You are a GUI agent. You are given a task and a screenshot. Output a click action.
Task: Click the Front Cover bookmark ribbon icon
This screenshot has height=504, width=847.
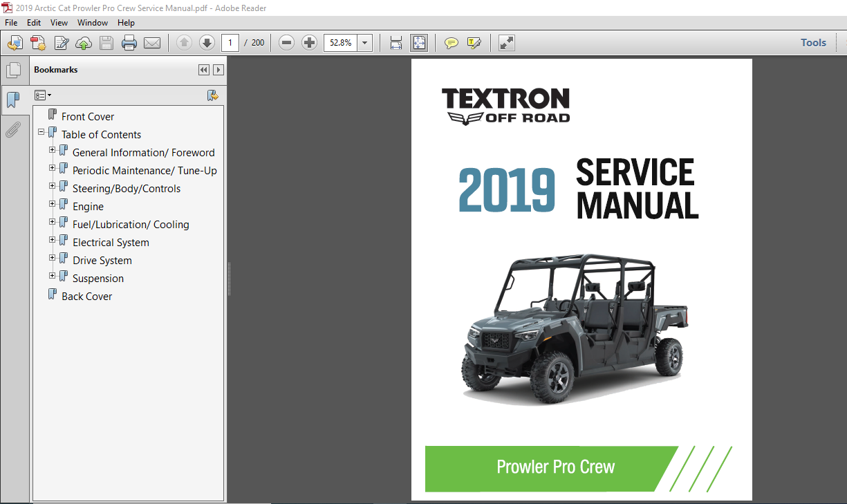tap(52, 115)
